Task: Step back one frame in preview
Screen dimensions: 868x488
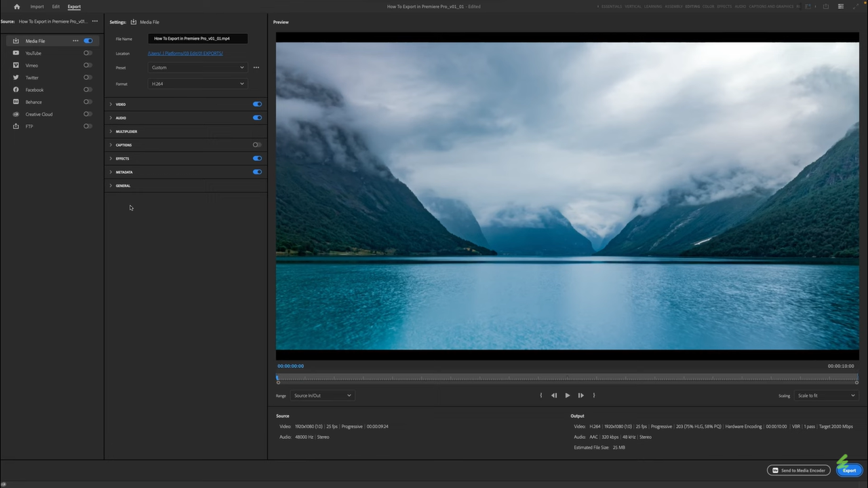Action: (554, 395)
